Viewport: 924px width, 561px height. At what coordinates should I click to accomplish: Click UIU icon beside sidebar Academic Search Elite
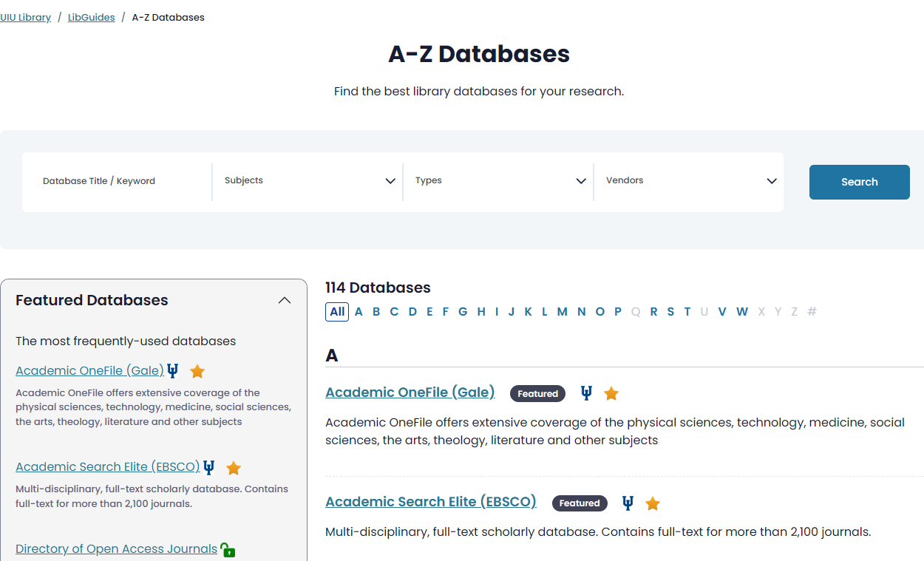coord(209,467)
